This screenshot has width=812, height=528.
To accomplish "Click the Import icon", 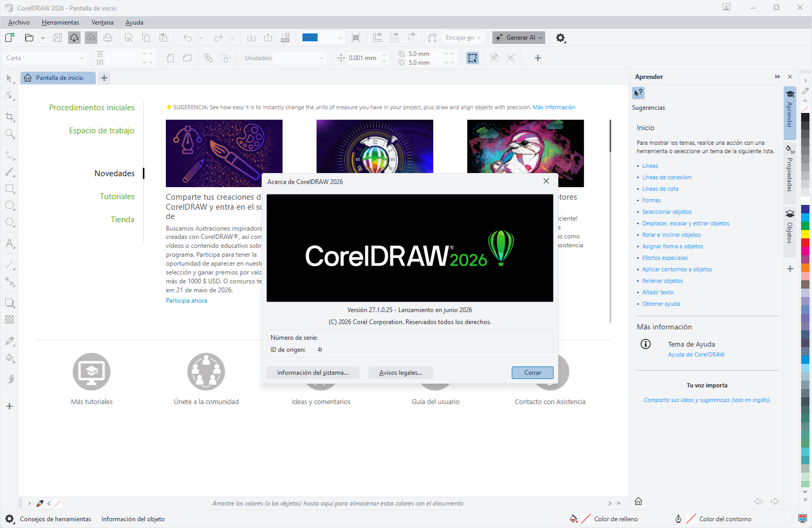I will 251,38.
